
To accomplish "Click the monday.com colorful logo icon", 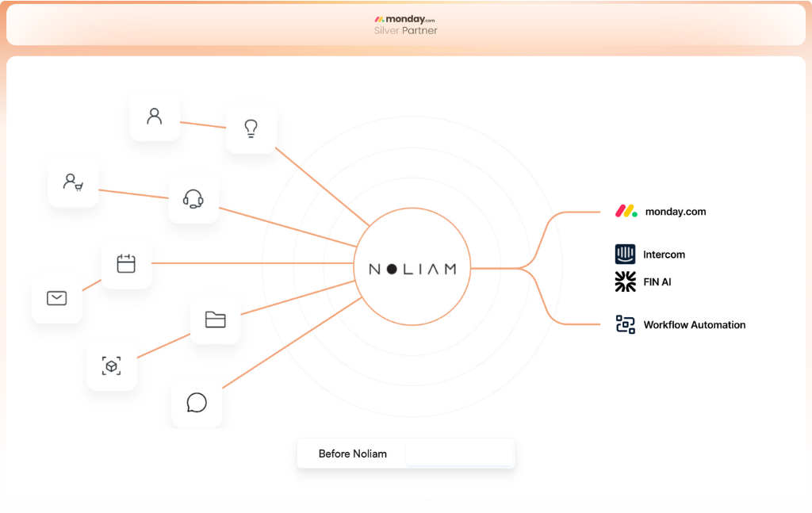I will click(x=626, y=211).
